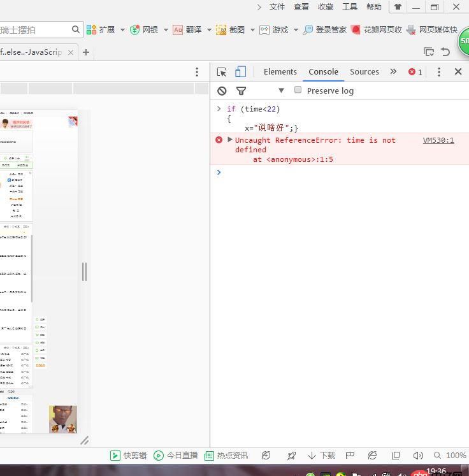Mute sound via the speaker icon
Image resolution: width=469 pixels, height=476 pixels.
418,455
